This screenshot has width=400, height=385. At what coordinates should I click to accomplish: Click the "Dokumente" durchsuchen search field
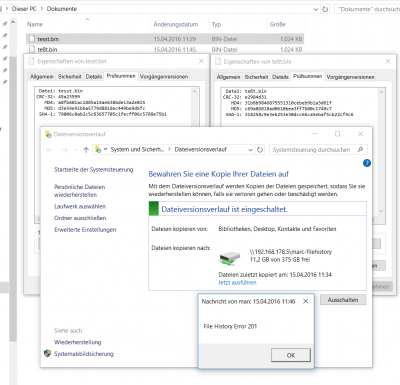point(367,9)
